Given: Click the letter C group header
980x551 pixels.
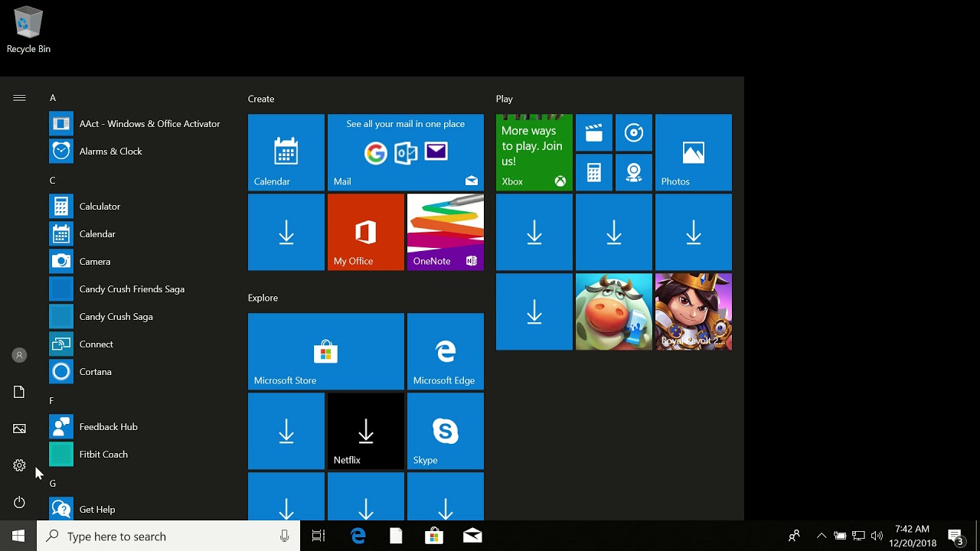Looking at the screenshot, I should [52, 181].
